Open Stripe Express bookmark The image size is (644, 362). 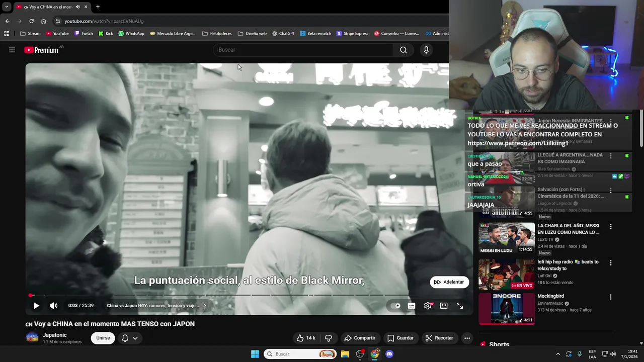point(353,34)
